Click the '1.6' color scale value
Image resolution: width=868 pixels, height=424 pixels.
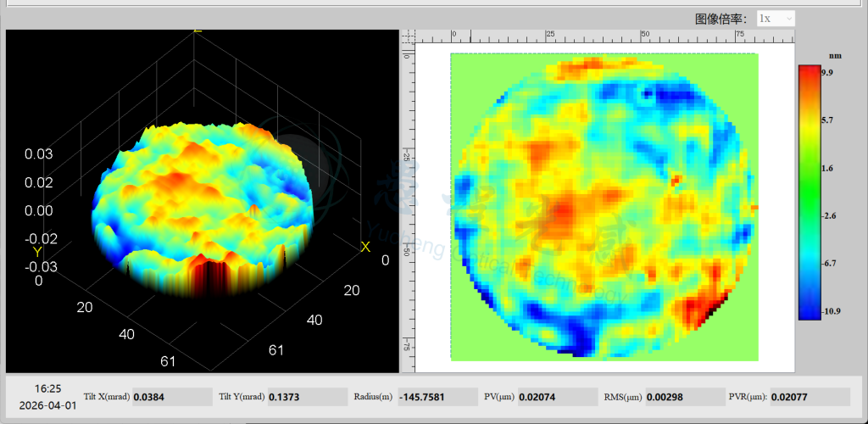(829, 168)
